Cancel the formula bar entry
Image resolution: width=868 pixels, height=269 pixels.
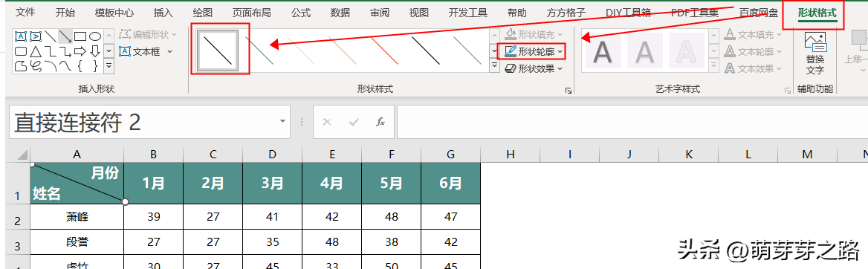tap(326, 122)
